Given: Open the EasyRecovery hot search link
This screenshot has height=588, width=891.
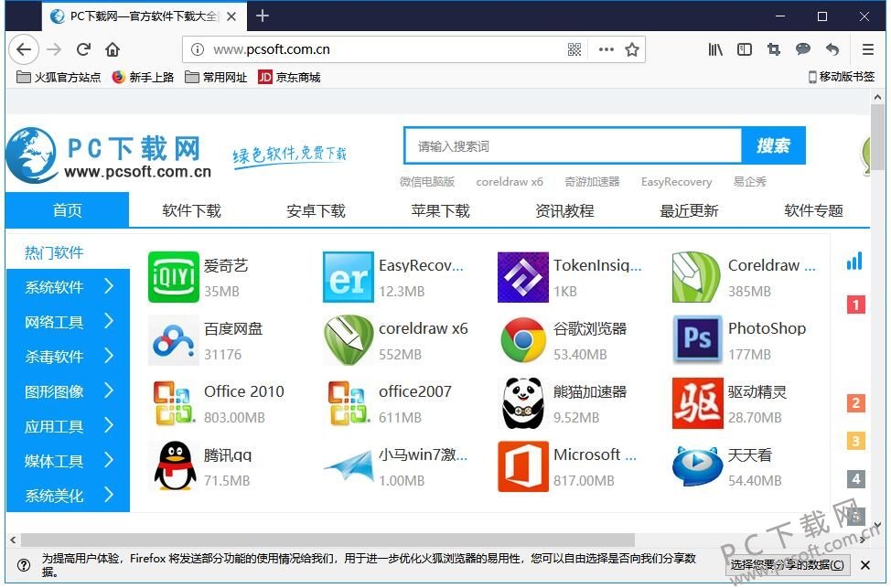Looking at the screenshot, I should 676,182.
